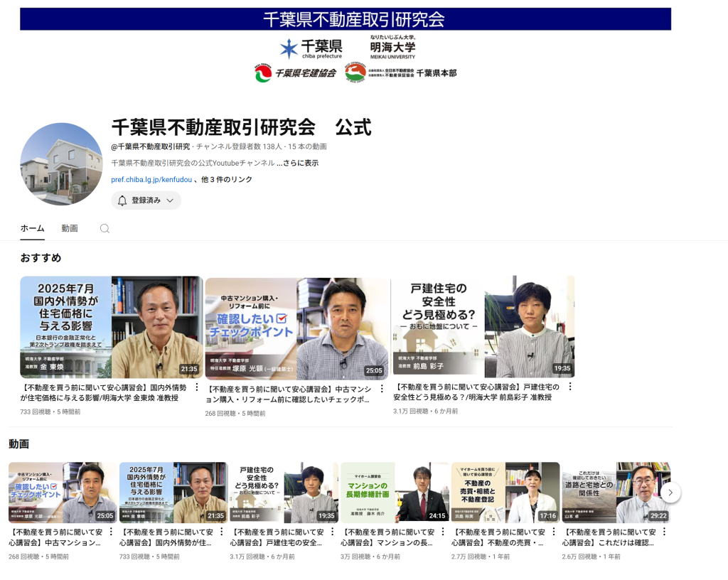This screenshot has width=728, height=580.
Task: Play 不動産の売買・相続と不動産登記 thumbnail 17:16
Action: coord(505,493)
